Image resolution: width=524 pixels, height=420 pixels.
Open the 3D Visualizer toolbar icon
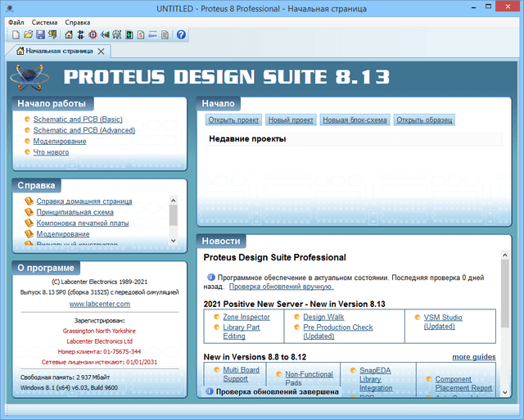[x=105, y=34]
